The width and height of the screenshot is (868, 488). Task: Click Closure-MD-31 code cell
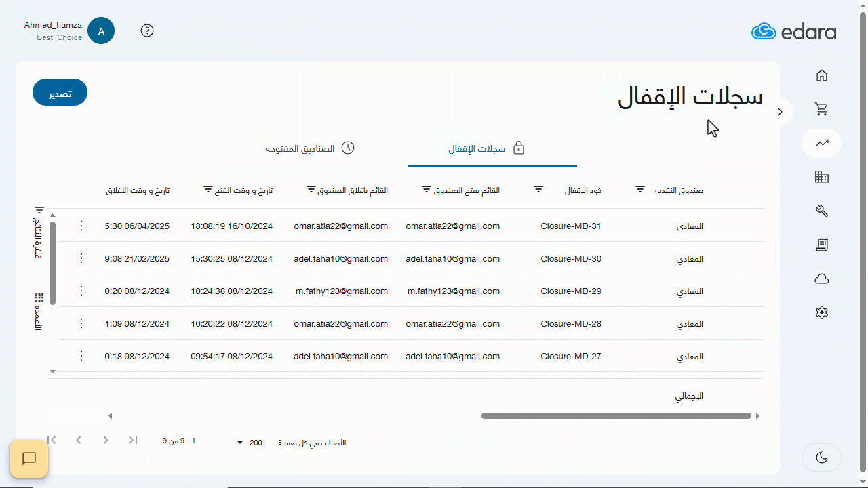pos(571,226)
